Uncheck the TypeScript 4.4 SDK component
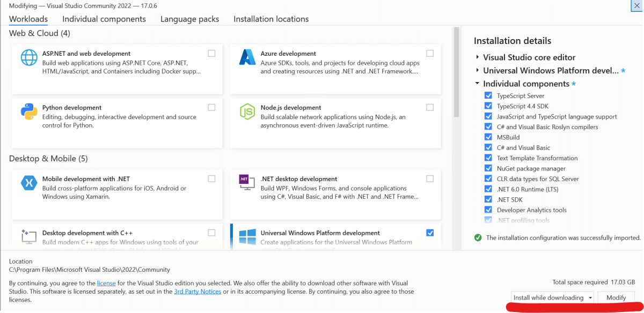The height and width of the screenshot is (313, 644). (x=488, y=106)
